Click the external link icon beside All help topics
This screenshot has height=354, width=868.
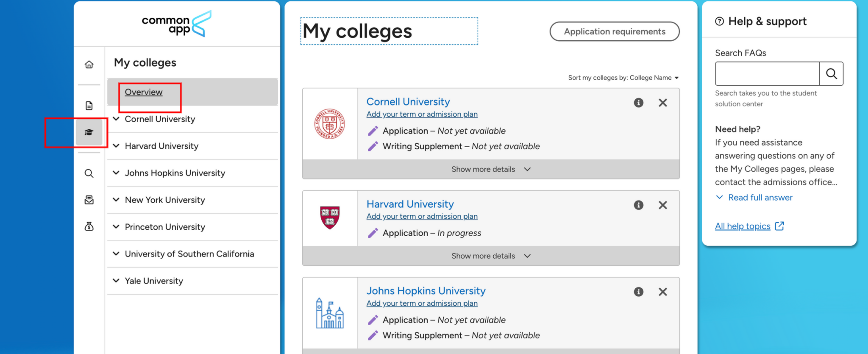coord(779,226)
